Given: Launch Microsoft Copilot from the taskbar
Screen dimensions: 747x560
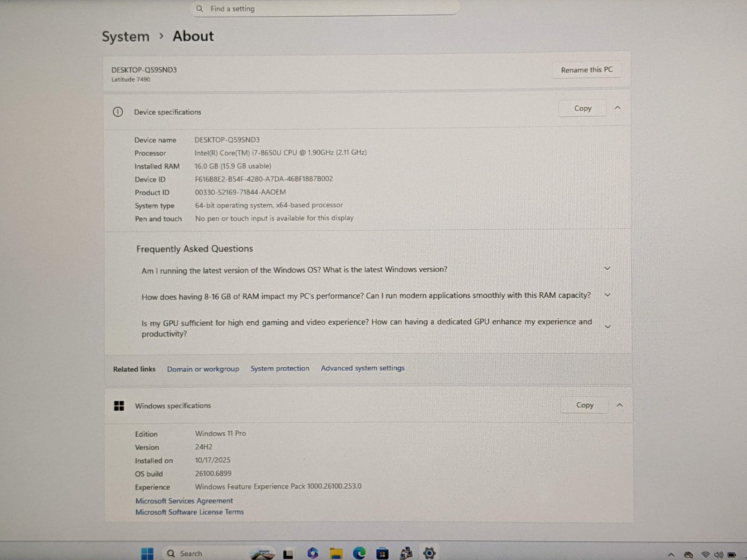Looking at the screenshot, I should [x=312, y=553].
